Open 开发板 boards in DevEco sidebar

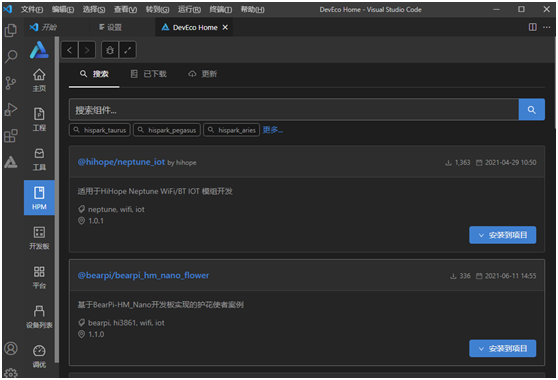click(39, 238)
